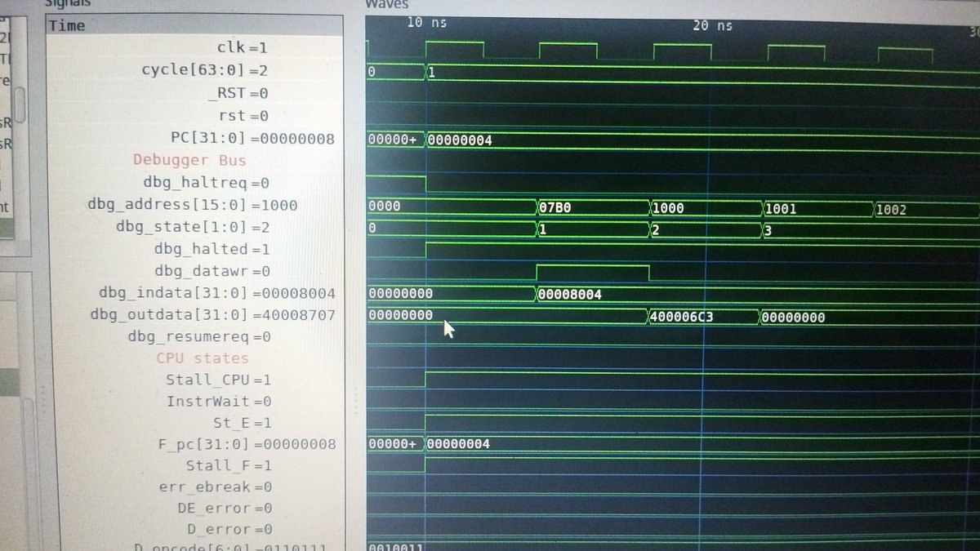Viewport: 980px width, 551px height.
Task: Select the Stall_CPU signal row
Action: point(218,380)
